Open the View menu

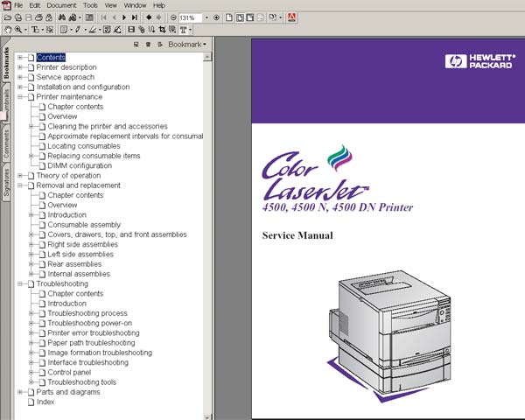[111, 5]
